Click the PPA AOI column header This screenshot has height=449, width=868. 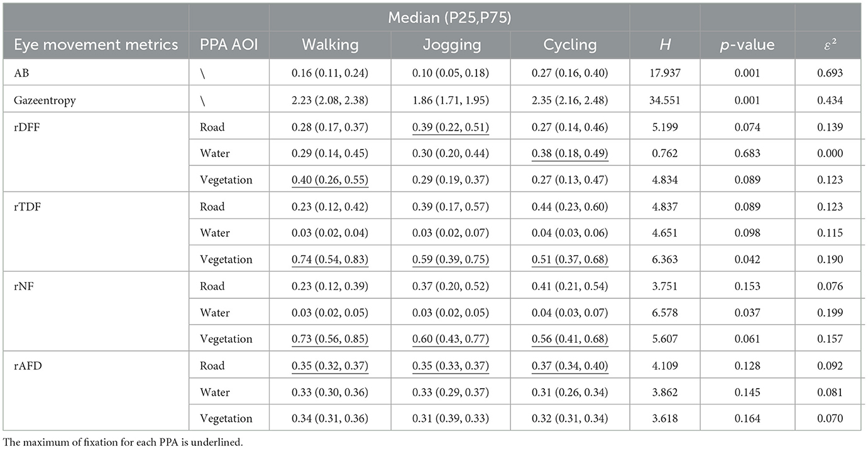click(x=228, y=45)
